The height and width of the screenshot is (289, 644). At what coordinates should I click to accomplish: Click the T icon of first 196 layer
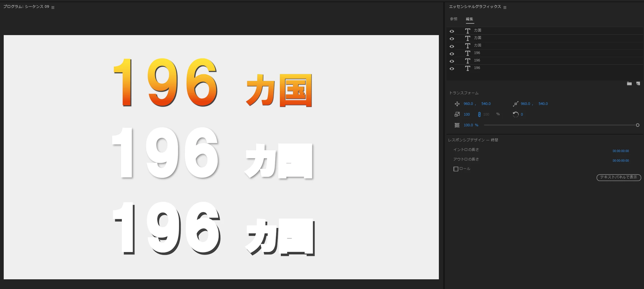(467, 53)
